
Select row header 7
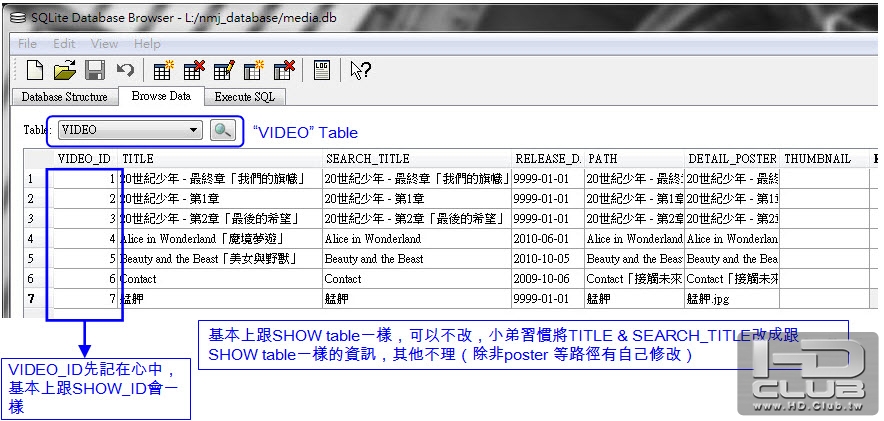(38, 298)
